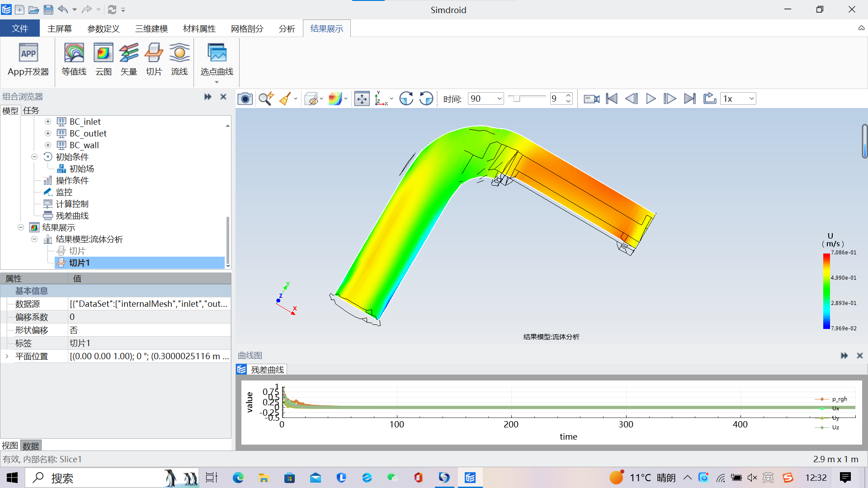Switch to the 数据 bottom tab
The width and height of the screenshot is (868, 488).
click(x=31, y=446)
